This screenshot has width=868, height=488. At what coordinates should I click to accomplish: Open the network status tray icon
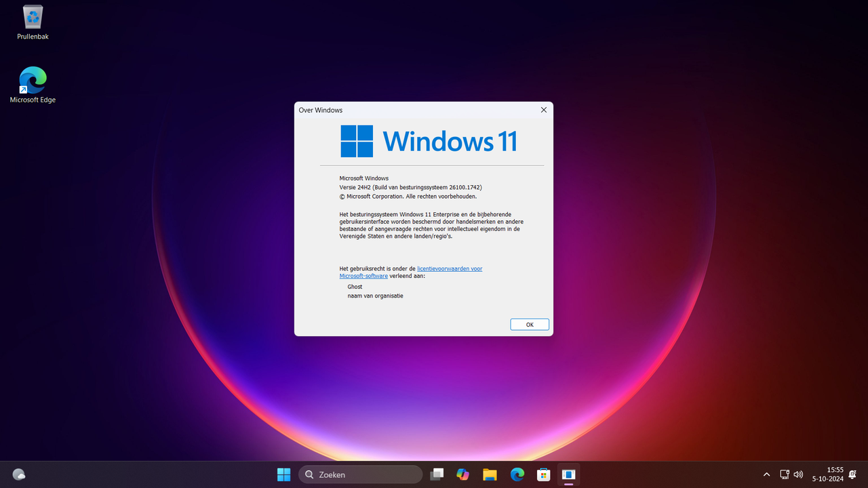coord(785,474)
